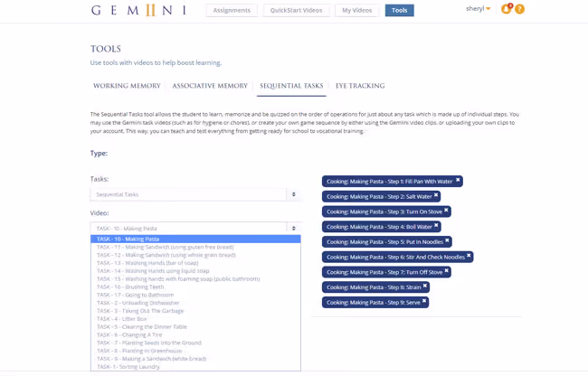
Task: Click the Assignments button in top navigation
Action: [x=232, y=11]
